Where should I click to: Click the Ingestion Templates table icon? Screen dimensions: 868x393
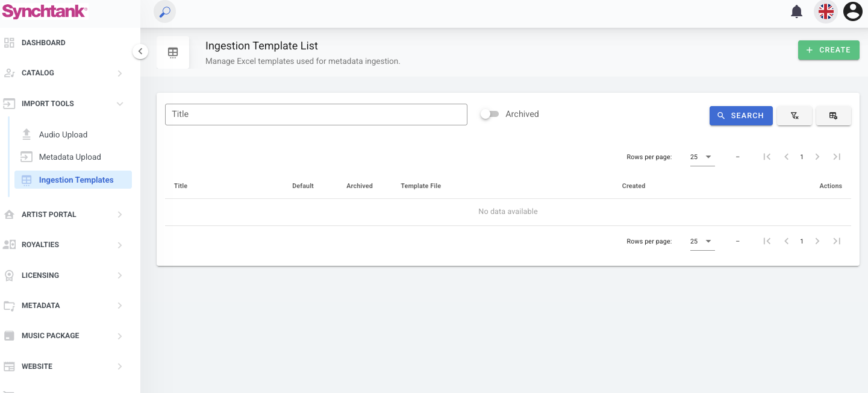(27, 180)
